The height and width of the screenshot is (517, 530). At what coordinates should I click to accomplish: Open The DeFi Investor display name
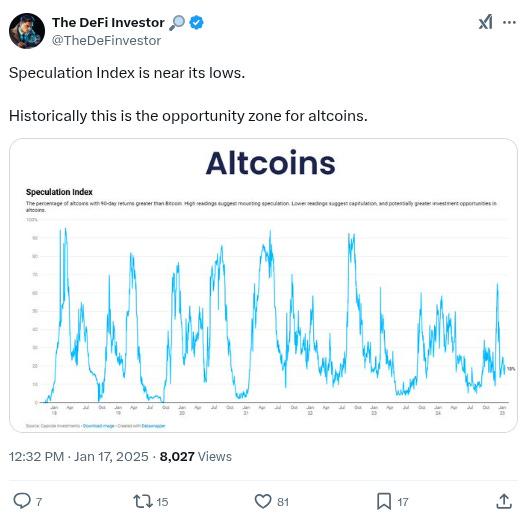click(x=108, y=23)
